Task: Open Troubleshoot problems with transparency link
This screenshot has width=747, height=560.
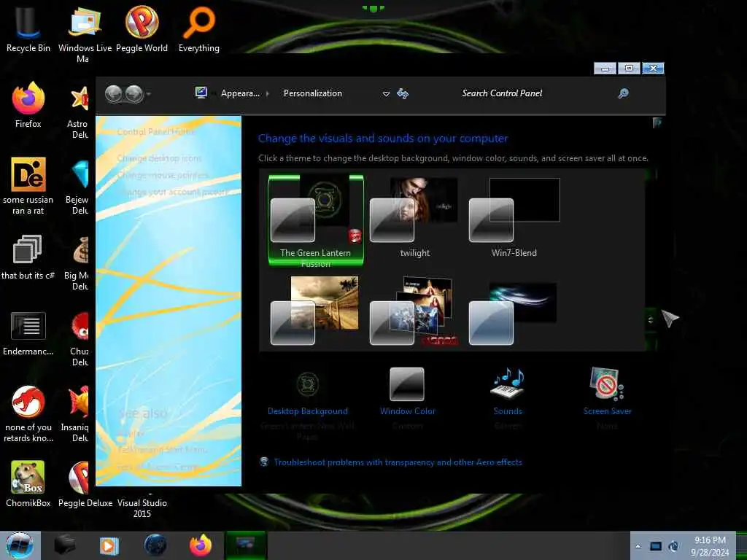Action: click(398, 462)
